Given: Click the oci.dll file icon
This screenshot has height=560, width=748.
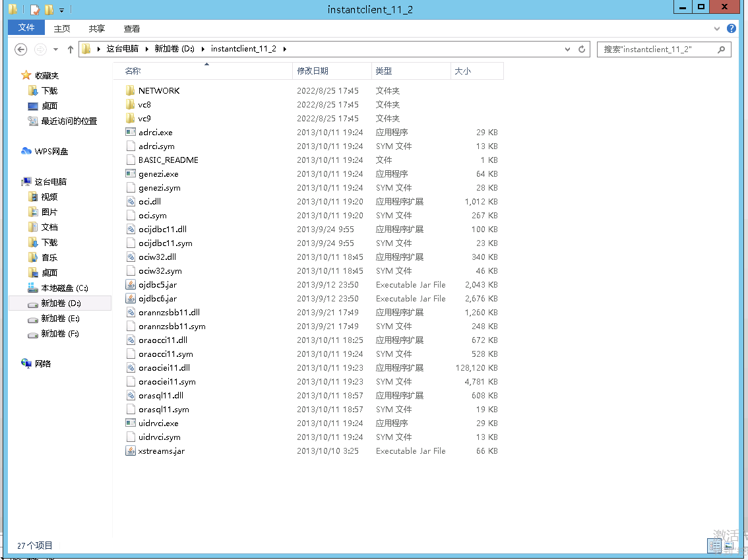Looking at the screenshot, I should point(130,202).
